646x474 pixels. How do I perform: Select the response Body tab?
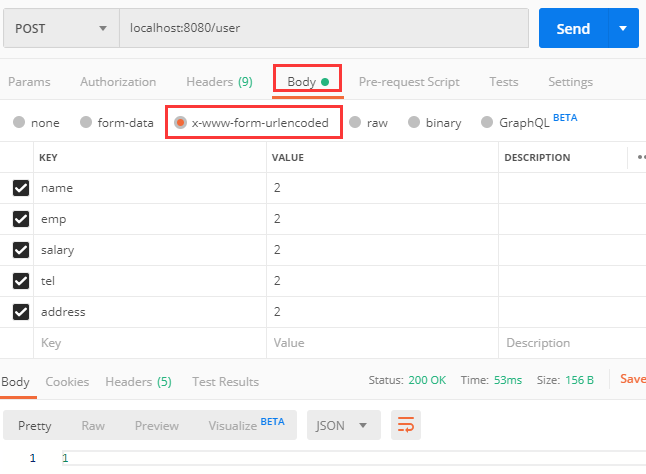(x=16, y=382)
